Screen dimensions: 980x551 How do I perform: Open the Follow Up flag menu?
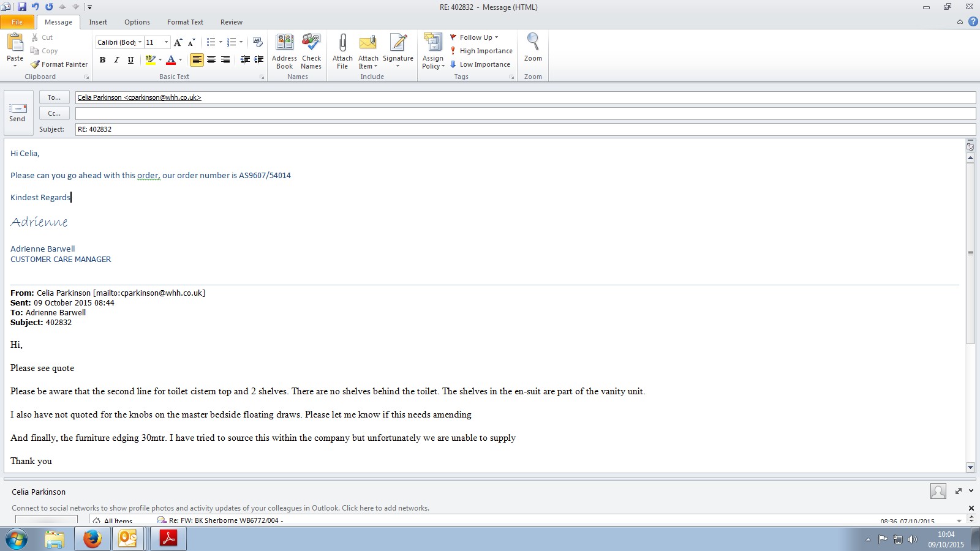point(474,37)
